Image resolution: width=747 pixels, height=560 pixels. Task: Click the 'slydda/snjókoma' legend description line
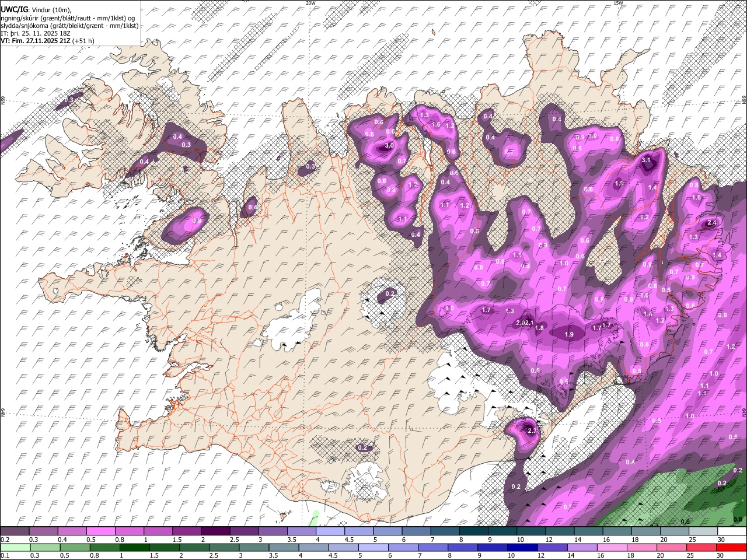click(69, 26)
